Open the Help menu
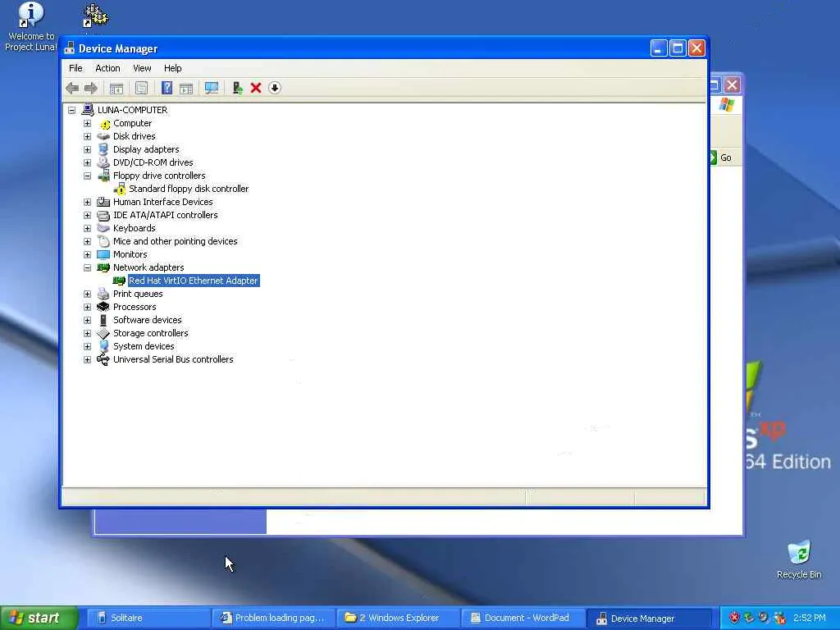This screenshot has width=840, height=630. tap(172, 68)
